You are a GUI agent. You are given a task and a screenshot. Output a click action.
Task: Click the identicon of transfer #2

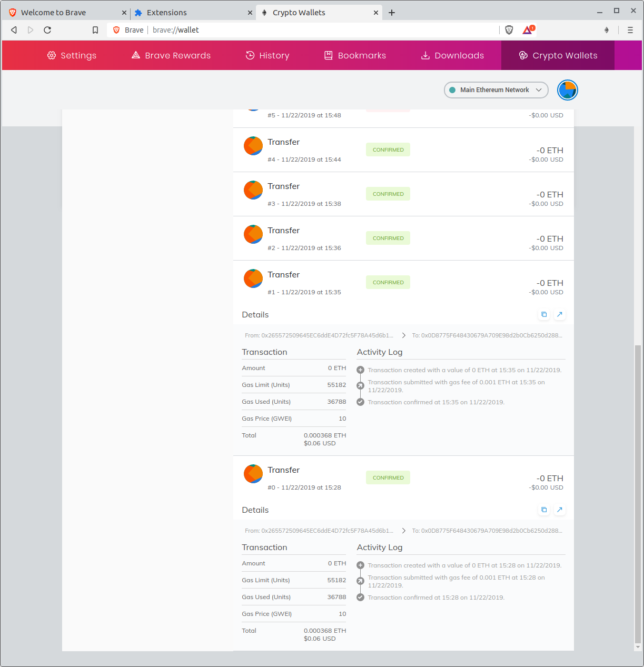point(253,234)
